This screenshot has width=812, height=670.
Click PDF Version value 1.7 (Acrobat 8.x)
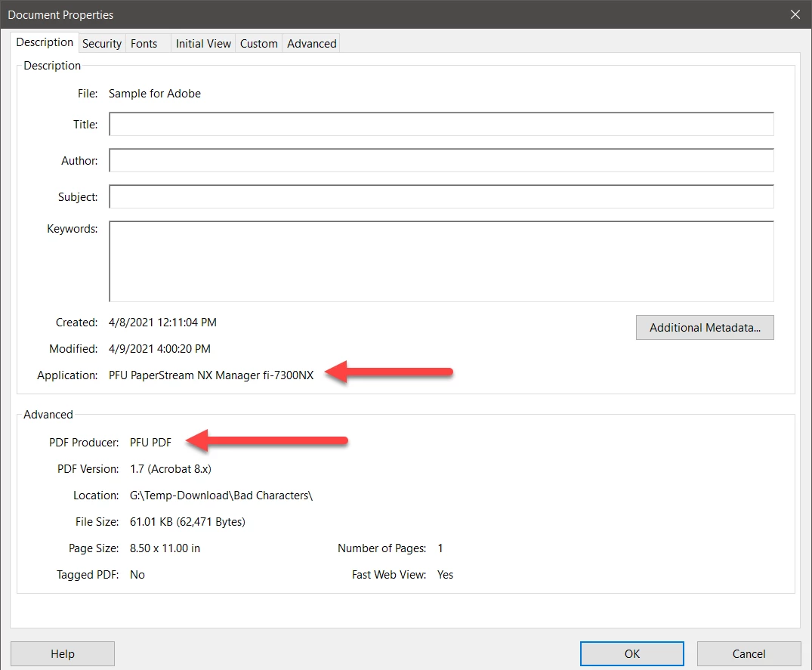[x=171, y=469]
